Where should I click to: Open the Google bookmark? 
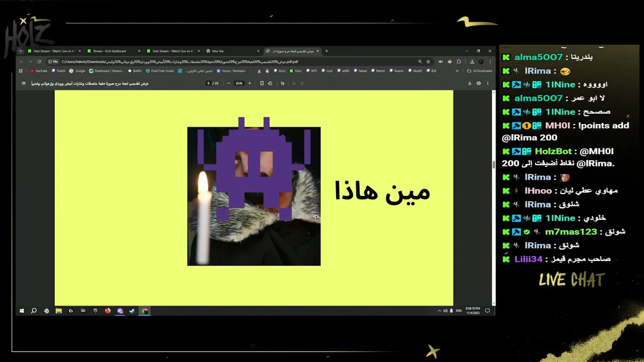(x=77, y=71)
